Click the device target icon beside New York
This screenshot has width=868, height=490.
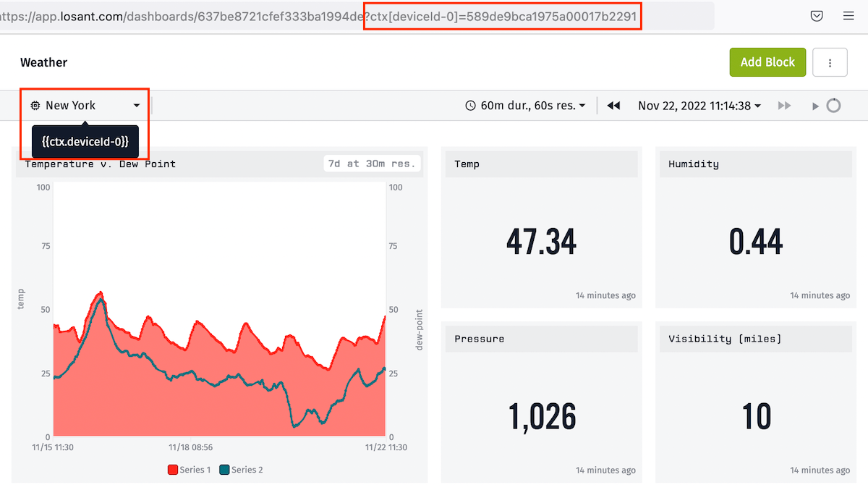[35, 106]
